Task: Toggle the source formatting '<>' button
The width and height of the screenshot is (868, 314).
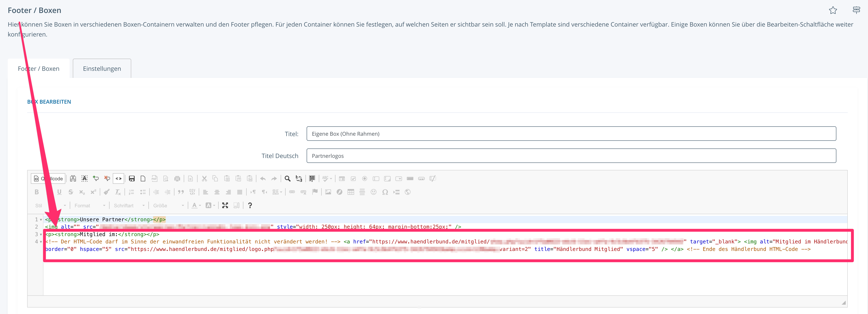Action: click(x=119, y=179)
